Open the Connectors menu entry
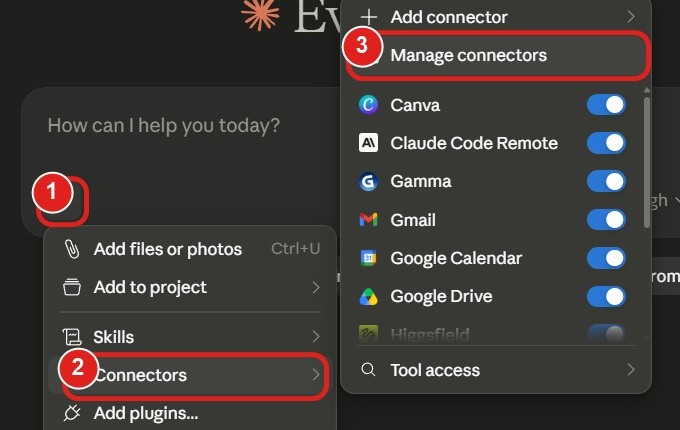 (190, 375)
